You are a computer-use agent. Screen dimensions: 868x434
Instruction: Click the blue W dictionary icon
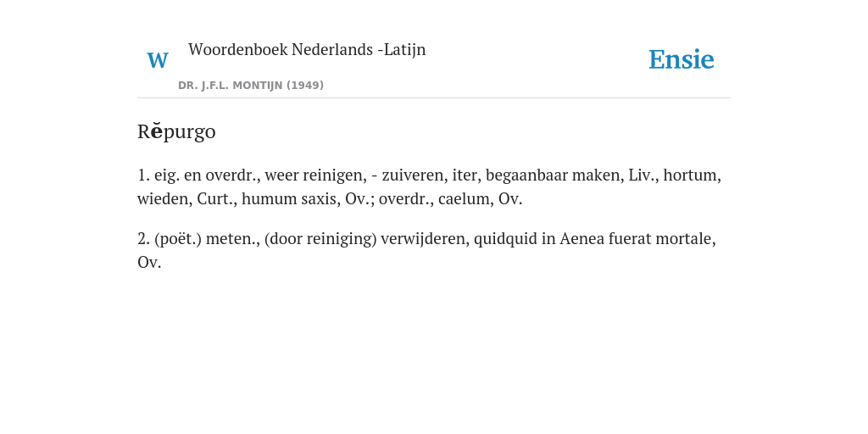click(157, 60)
